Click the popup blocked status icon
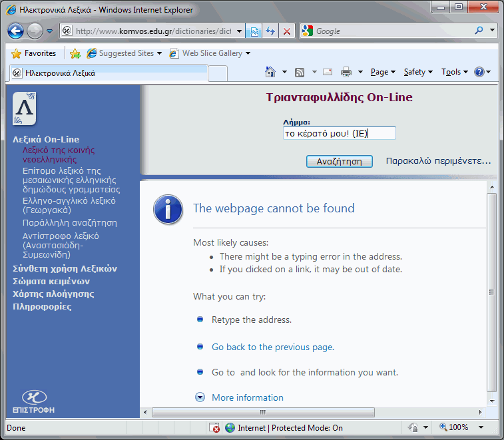Image resolution: width=504 pixels, height=440 pixels. pos(214,427)
